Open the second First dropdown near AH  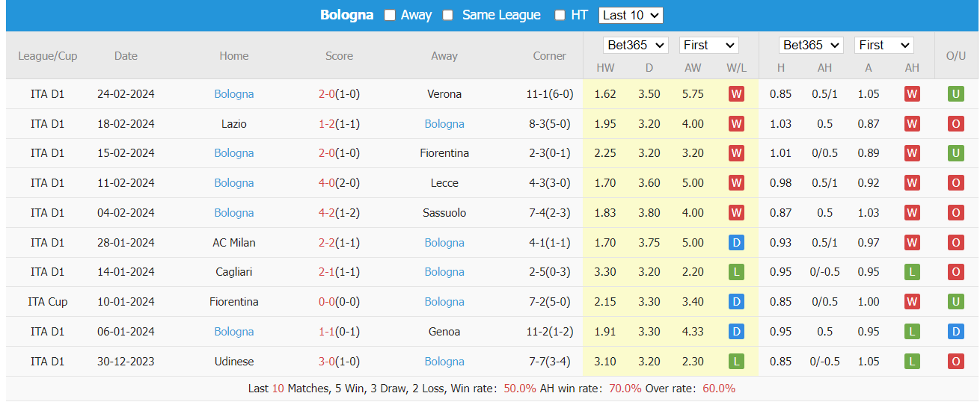click(x=883, y=45)
